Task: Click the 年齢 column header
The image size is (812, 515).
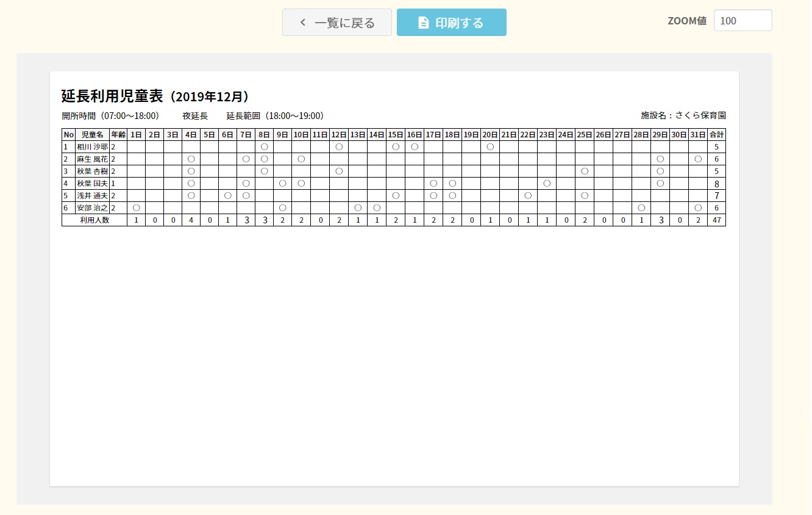Action: [118, 135]
